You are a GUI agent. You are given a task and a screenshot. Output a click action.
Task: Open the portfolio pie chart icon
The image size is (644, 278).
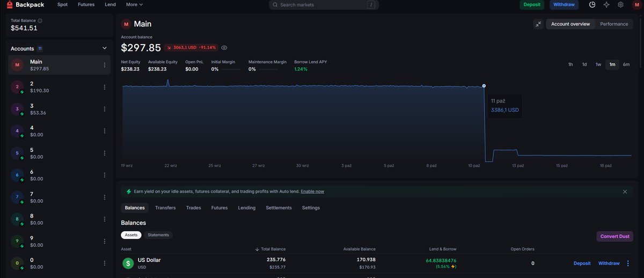click(x=592, y=4)
